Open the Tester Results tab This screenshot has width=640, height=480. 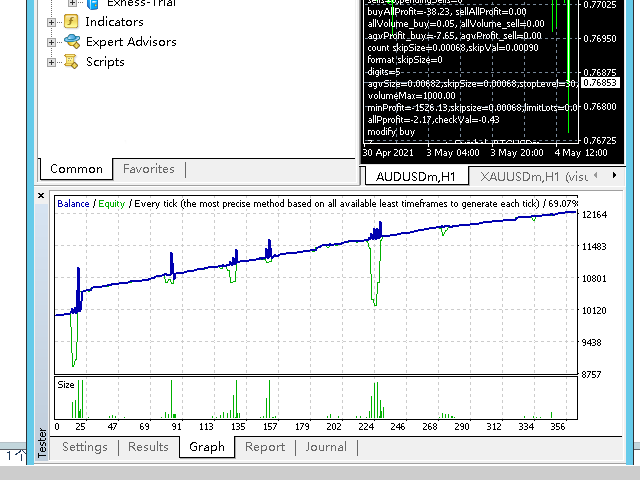click(148, 447)
